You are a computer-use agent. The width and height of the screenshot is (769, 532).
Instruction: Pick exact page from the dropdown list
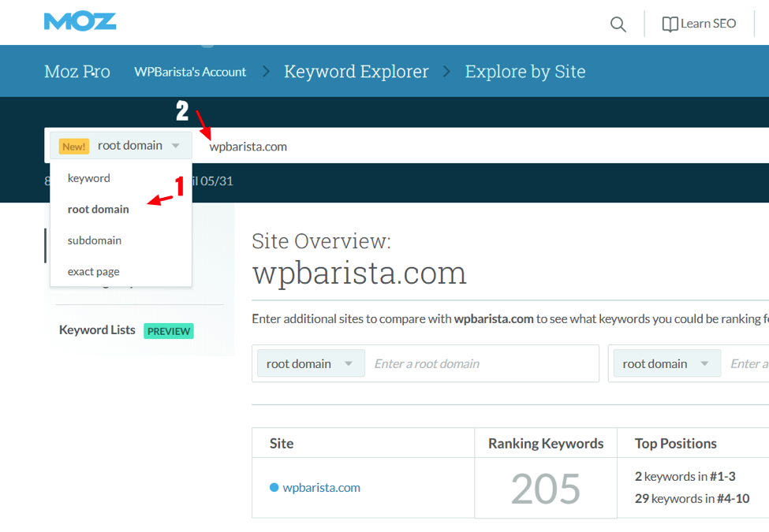tap(94, 271)
